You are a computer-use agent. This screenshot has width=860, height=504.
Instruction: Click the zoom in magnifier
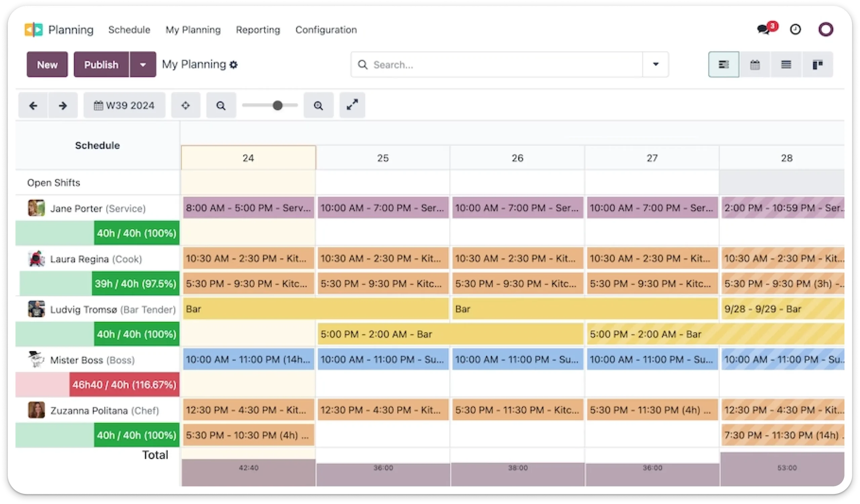pyautogui.click(x=318, y=105)
